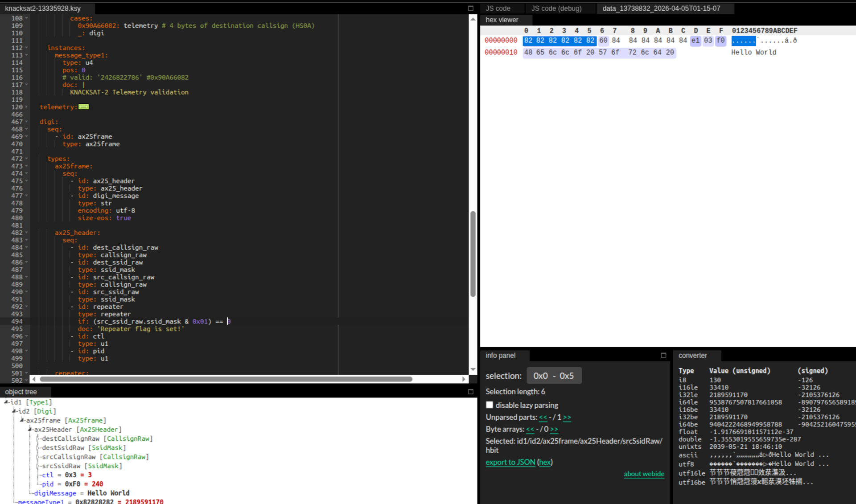Collapse the ax25Header tree node
Image resolution: width=856 pixels, height=504 pixels.
30,429
